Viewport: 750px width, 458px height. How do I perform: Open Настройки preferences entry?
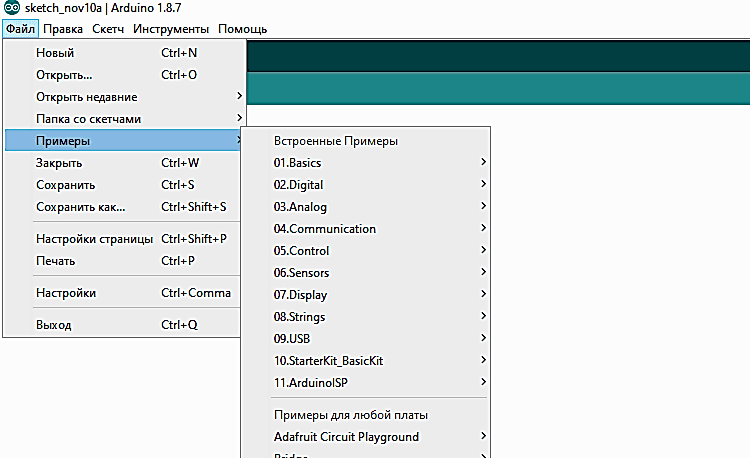click(66, 293)
